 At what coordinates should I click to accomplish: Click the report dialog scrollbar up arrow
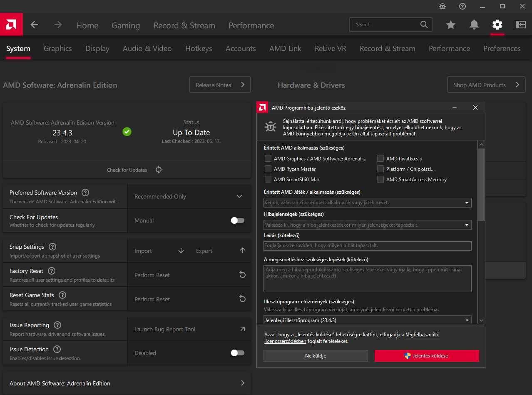[x=481, y=145]
